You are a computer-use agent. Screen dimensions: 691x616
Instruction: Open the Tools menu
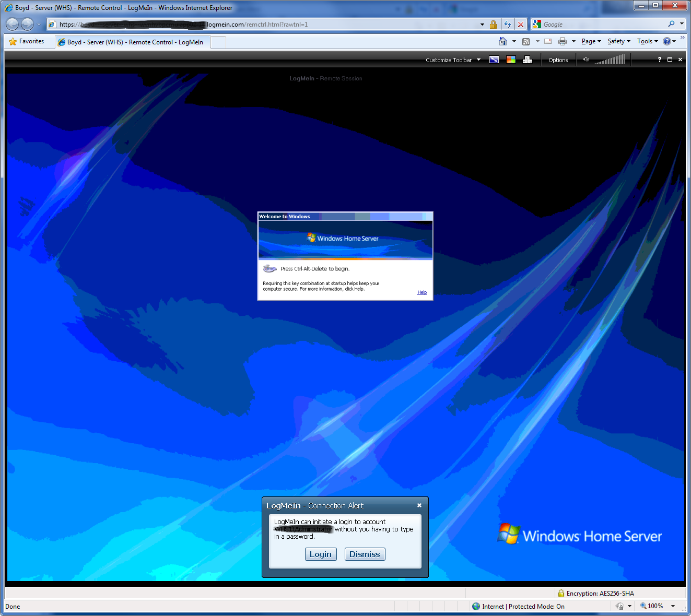647,41
